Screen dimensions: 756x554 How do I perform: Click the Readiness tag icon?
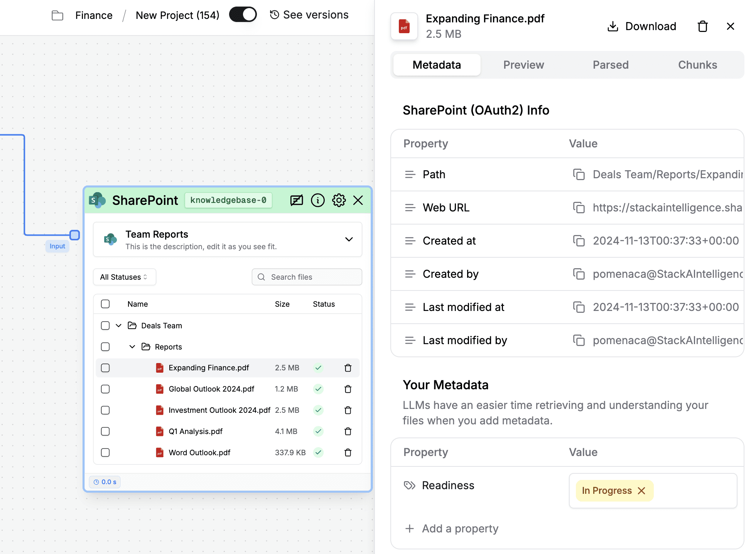coord(410,485)
